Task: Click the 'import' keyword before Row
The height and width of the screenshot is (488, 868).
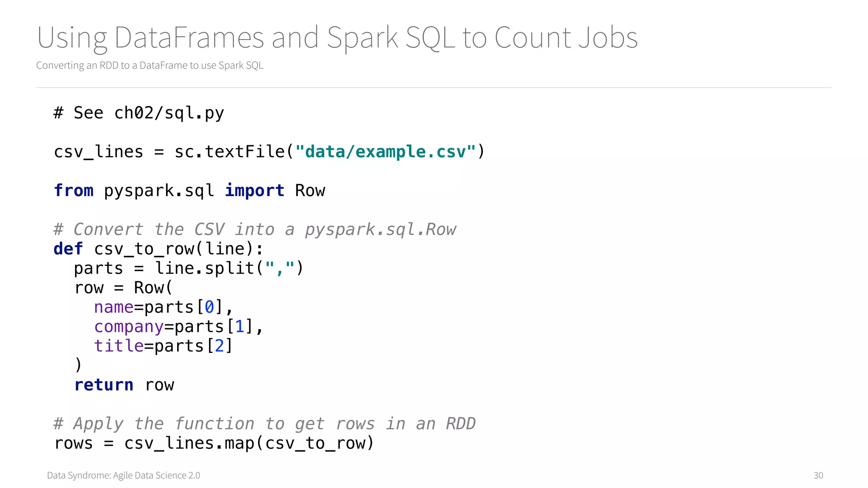Action: pyautogui.click(x=254, y=191)
